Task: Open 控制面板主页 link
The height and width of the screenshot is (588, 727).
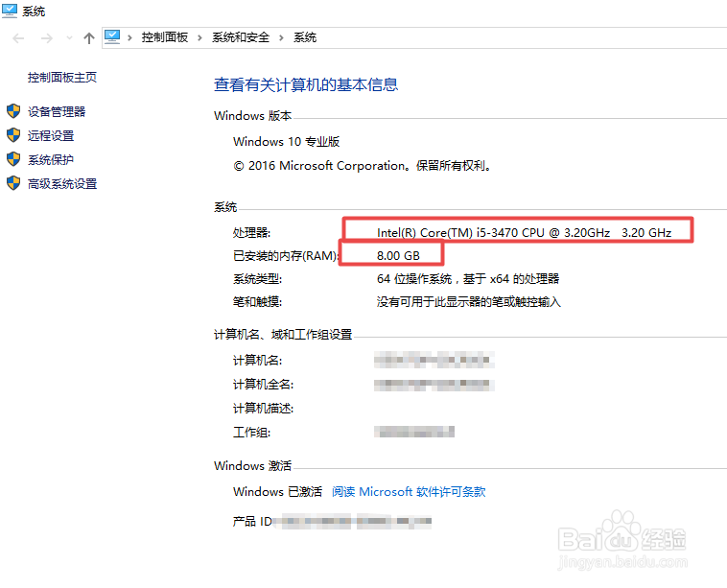Action: point(62,78)
